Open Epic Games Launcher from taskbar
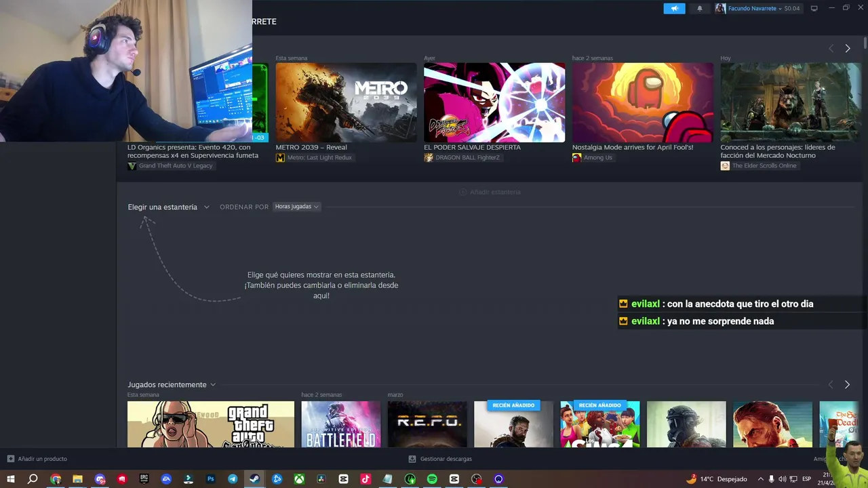Viewport: 868px width, 488px height. tap(144, 479)
